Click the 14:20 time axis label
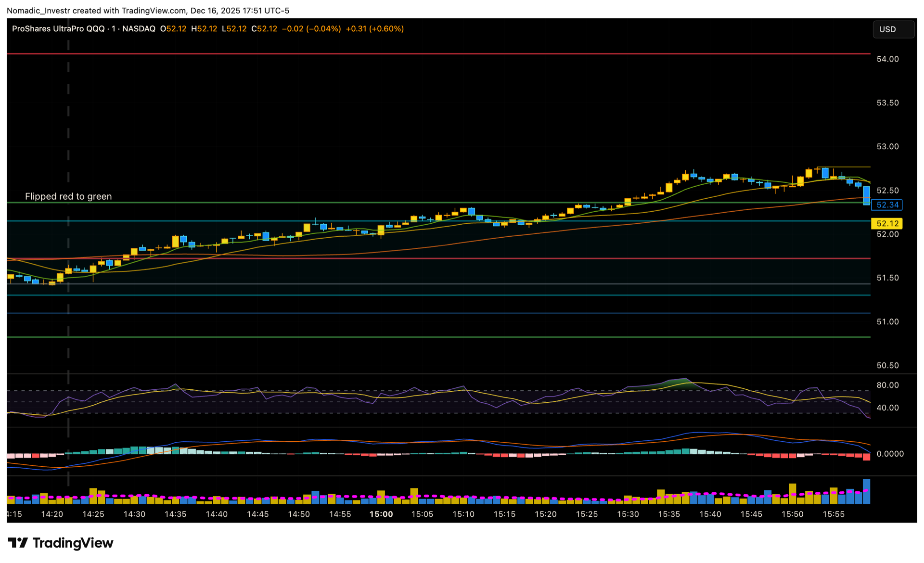924x563 pixels. (x=52, y=514)
